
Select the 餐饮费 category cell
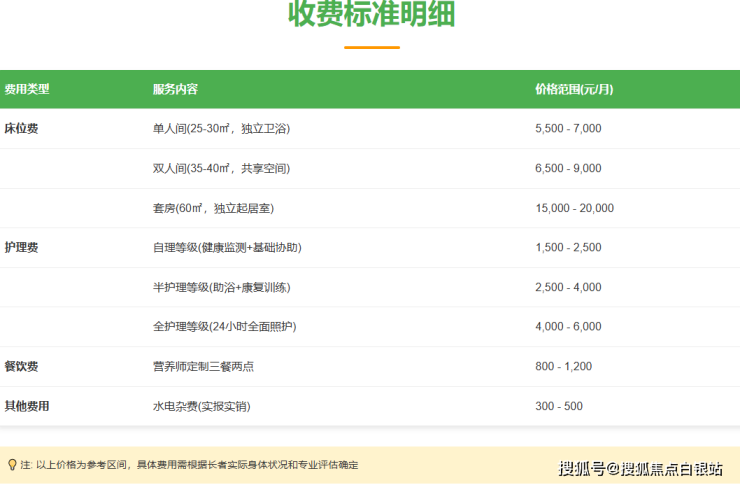click(x=21, y=366)
